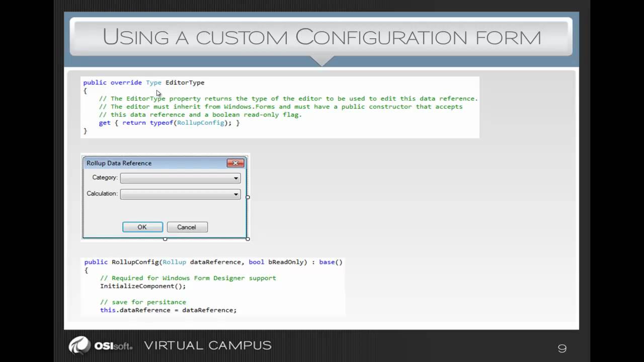Viewport: 644px width, 362px height.
Task: Click 'Required for Windows Form Designer support' comment
Action: pos(188,278)
